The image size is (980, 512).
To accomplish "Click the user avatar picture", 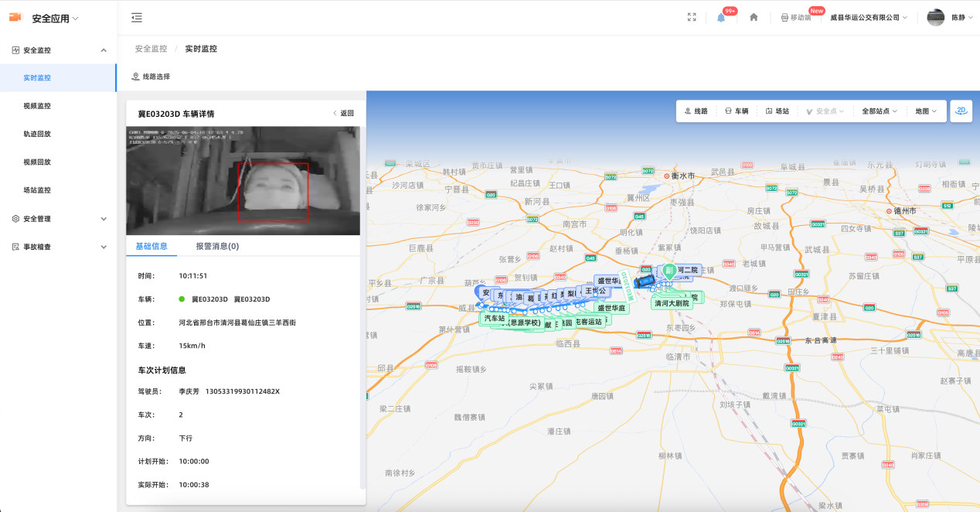I will point(936,17).
